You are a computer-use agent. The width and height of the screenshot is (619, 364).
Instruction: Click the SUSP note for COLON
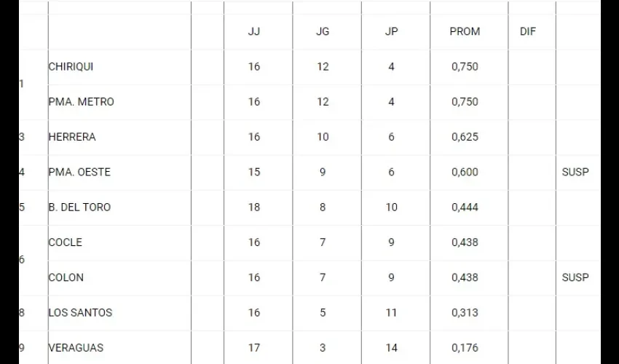coord(575,277)
